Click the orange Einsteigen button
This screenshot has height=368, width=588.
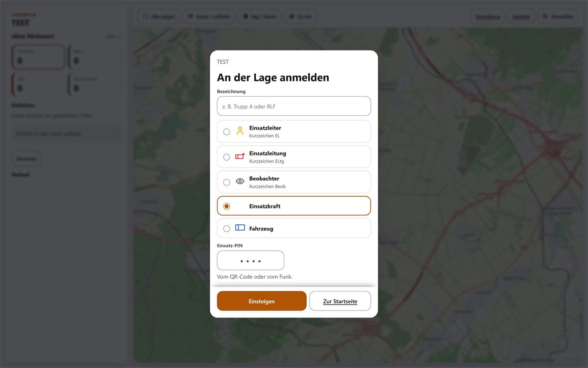coord(262,301)
